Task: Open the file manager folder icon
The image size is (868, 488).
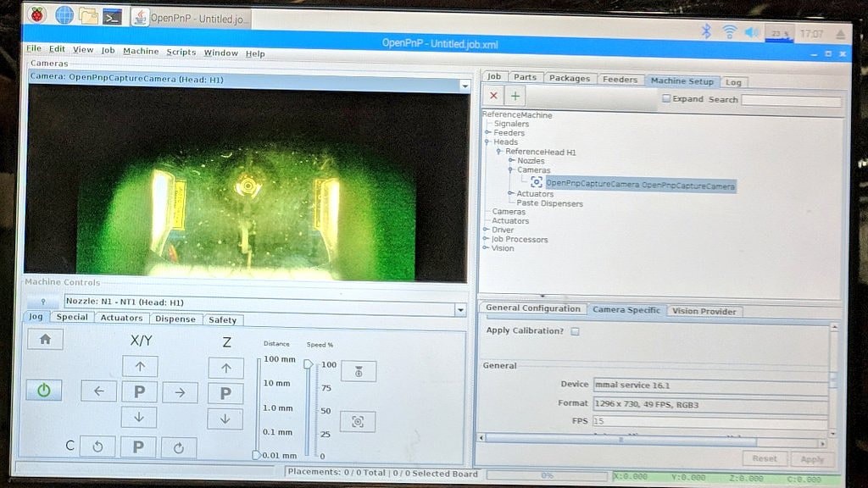Action: coord(88,16)
